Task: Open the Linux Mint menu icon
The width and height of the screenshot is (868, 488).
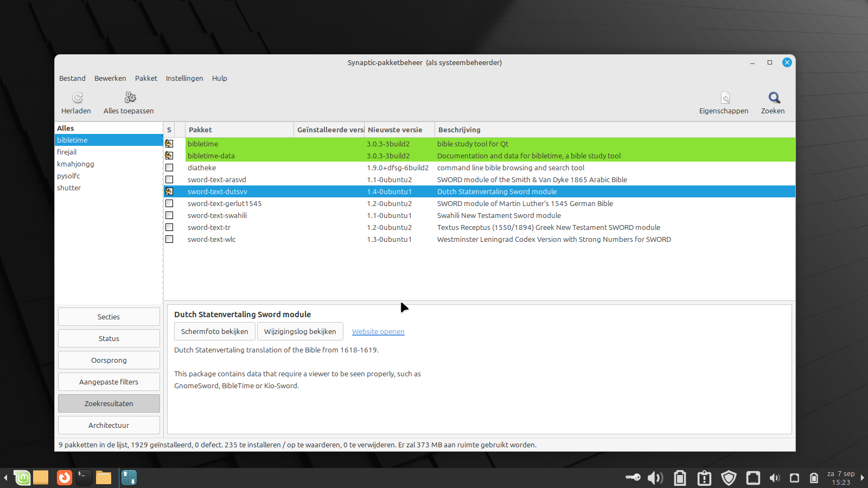Action: [22, 478]
